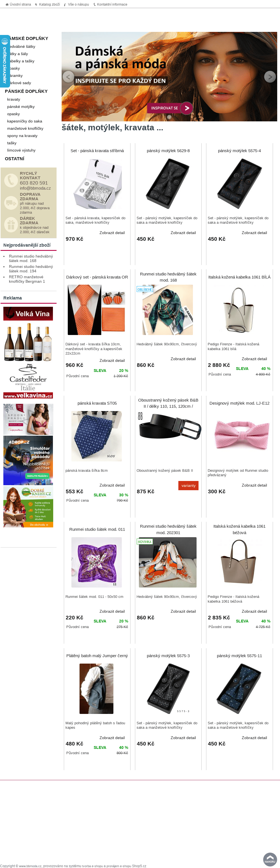The image size is (280, 868).
Task: Click the next slide arrow on banner
Action: (x=270, y=77)
